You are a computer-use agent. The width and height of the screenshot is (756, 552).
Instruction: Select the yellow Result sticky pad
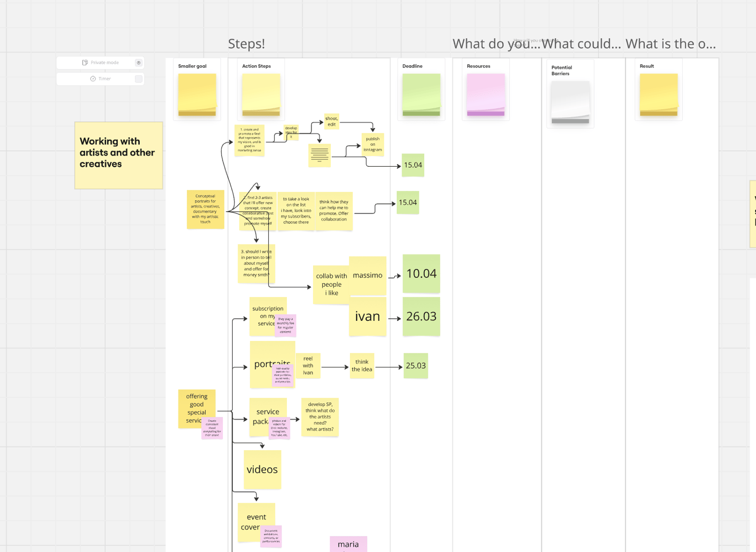click(659, 95)
